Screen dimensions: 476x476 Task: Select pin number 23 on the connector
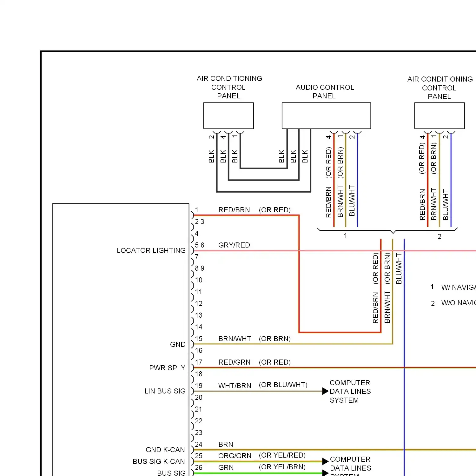click(x=199, y=433)
